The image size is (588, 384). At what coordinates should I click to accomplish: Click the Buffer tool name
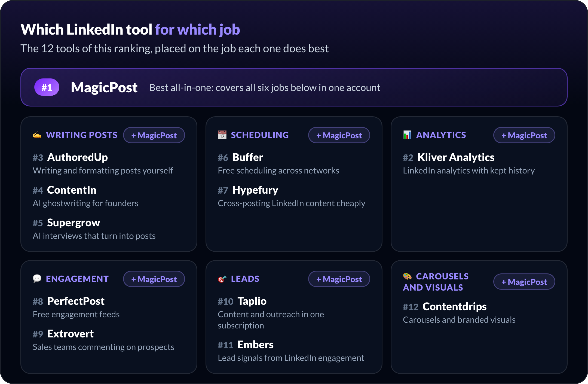(x=248, y=157)
